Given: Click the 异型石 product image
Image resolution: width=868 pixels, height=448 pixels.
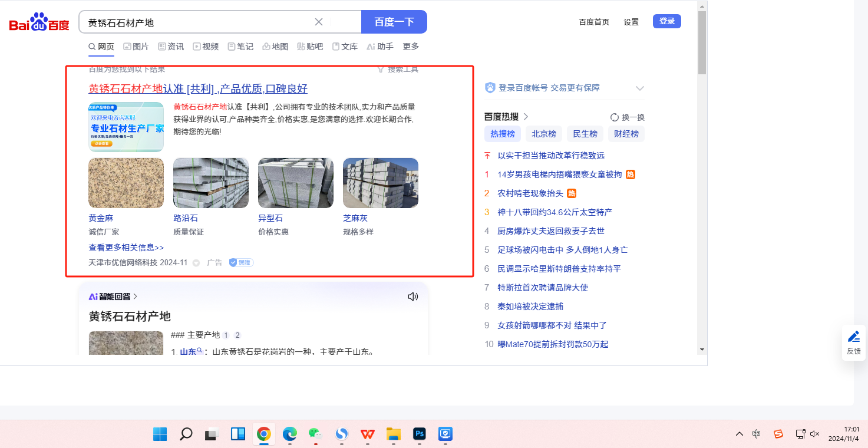Looking at the screenshot, I should (296, 183).
